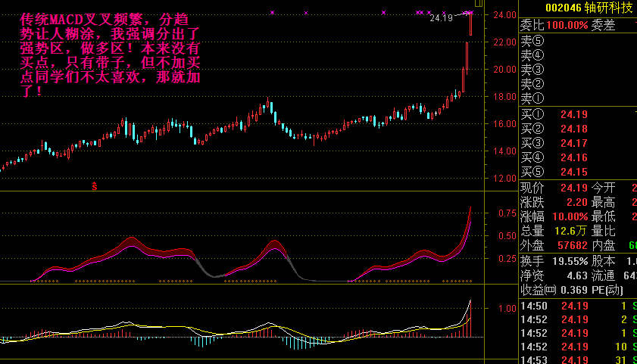637x364 pixels.
Task: Click the 今开 opening price label
Action: [603, 188]
